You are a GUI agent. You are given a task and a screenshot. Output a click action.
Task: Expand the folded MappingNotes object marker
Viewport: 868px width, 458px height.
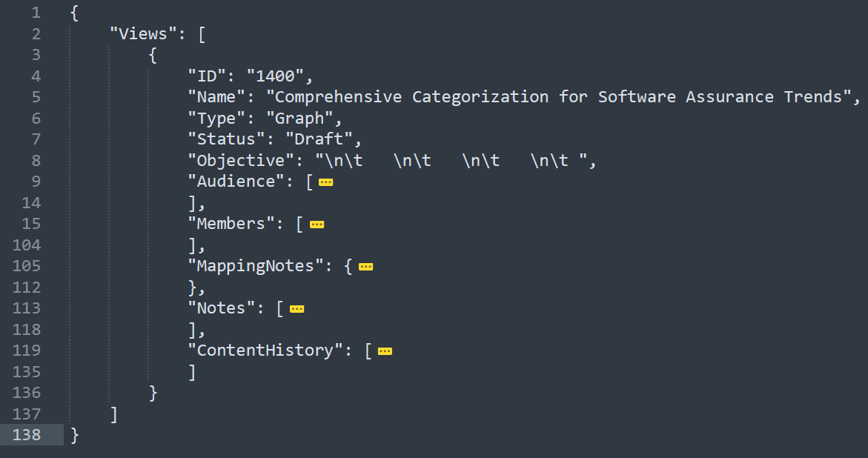tap(365, 267)
